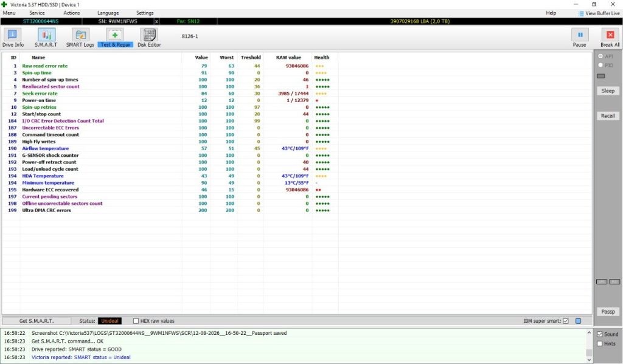Open the Settings menu

[x=145, y=13]
